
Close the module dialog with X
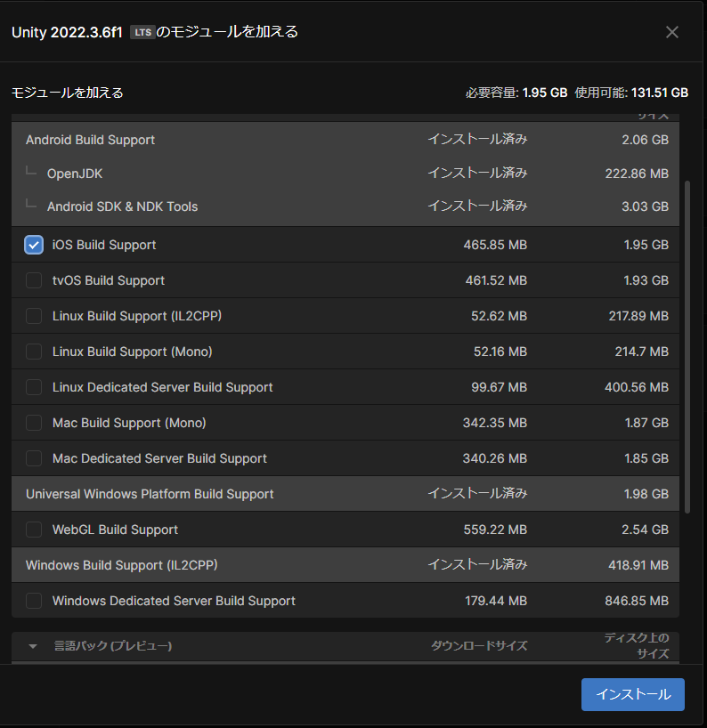[x=672, y=32]
